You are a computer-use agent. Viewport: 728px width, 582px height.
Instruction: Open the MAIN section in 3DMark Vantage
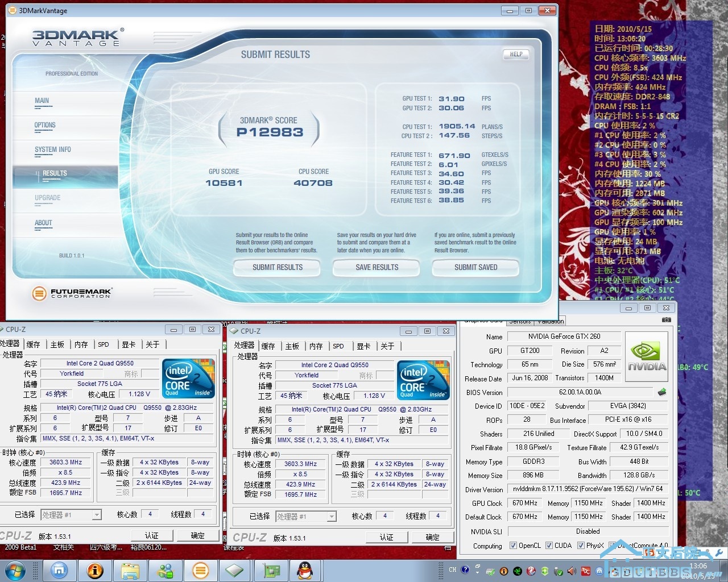point(42,101)
